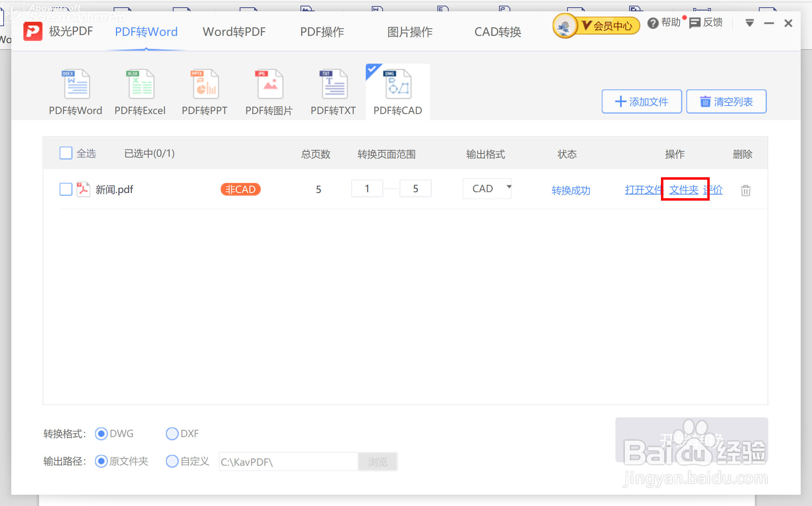Select the PDF转PPT conversion icon
812x506 pixels.
pos(205,84)
